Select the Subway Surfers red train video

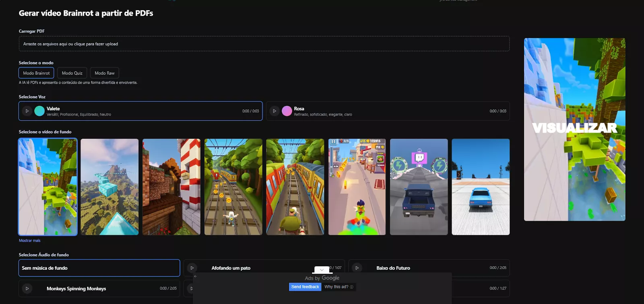tap(295, 187)
